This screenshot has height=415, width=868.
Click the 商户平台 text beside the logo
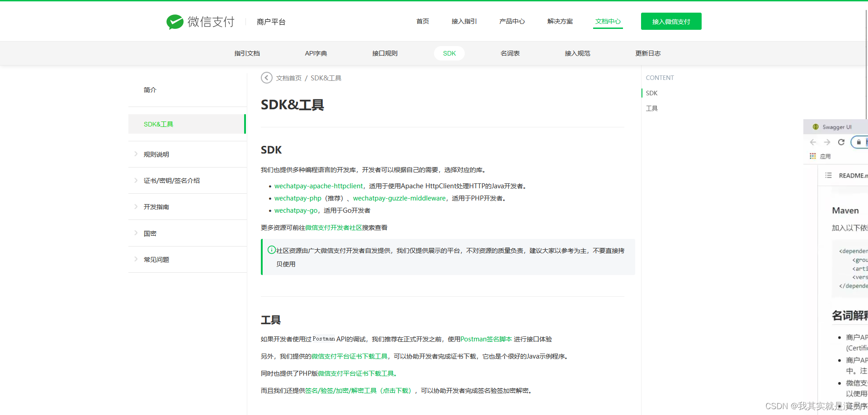[271, 22]
